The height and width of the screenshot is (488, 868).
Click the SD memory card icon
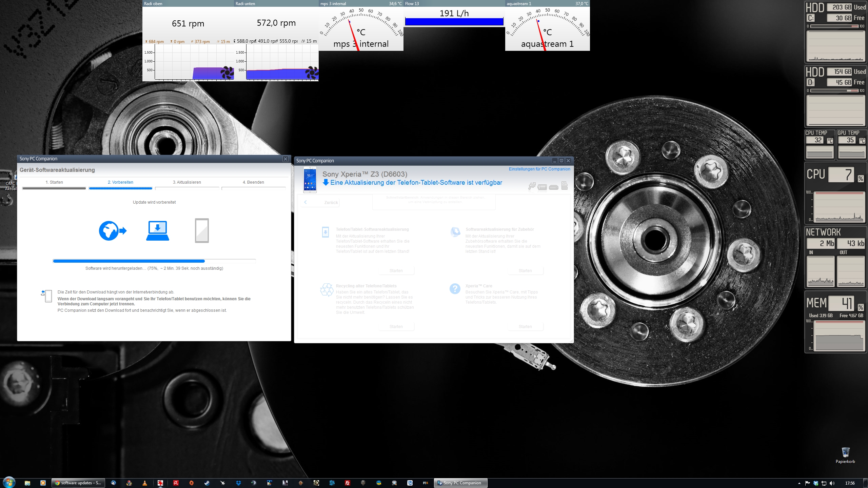coord(565,185)
